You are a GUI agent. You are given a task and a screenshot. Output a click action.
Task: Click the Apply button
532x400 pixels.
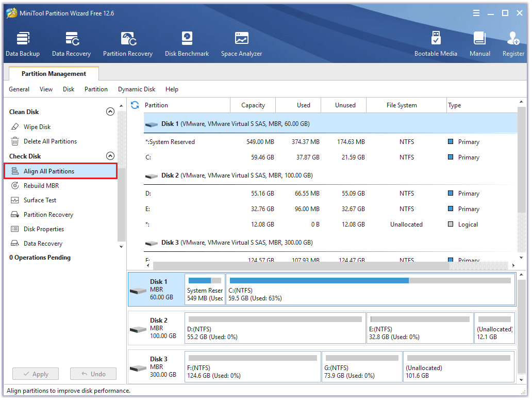click(x=36, y=374)
